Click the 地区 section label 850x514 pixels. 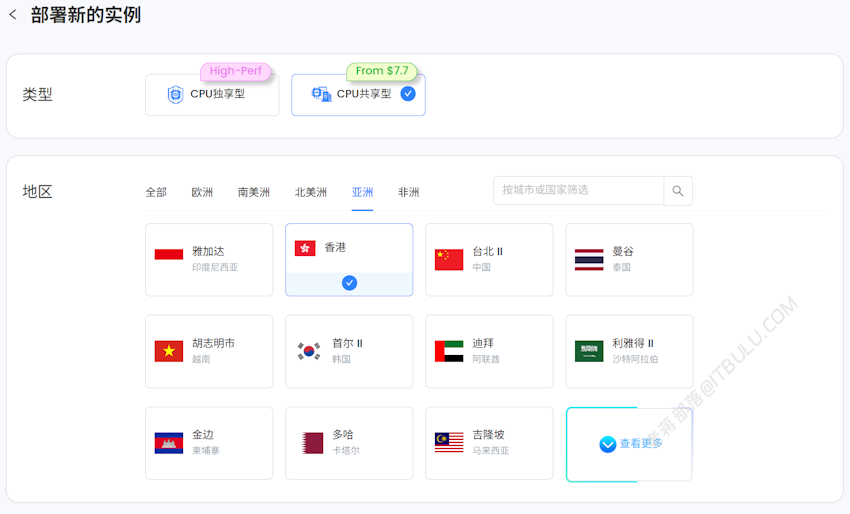pos(37,191)
